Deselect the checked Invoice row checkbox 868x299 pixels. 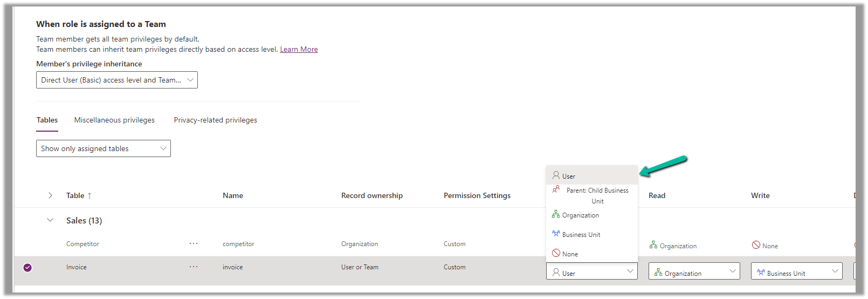coord(27,268)
